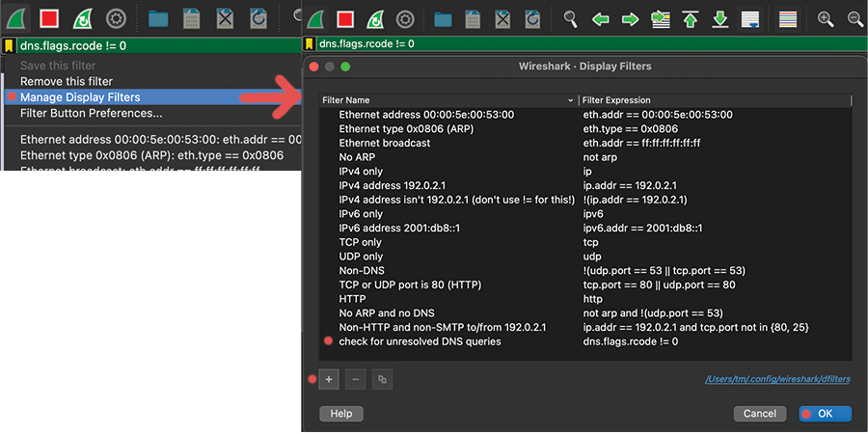868x434 pixels.
Task: Select Manage Display Filters menu entry
Action: pos(80,97)
